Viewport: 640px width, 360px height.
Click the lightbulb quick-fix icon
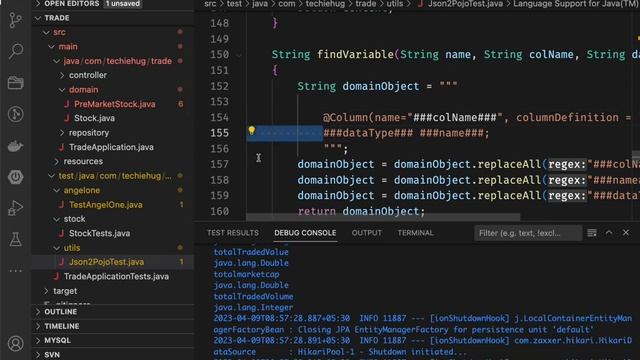(x=251, y=131)
